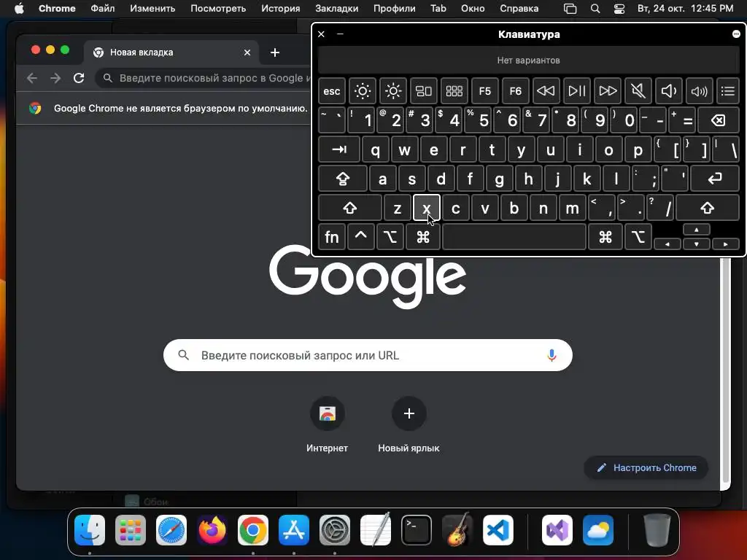This screenshot has height=560, width=747.
Task: Open Firefox from the Dock
Action: (212, 530)
